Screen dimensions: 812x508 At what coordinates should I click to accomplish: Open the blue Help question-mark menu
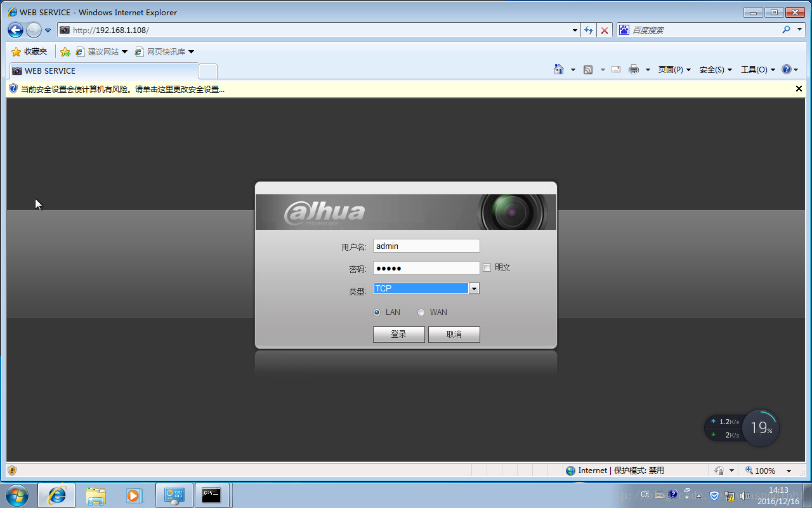coord(790,70)
